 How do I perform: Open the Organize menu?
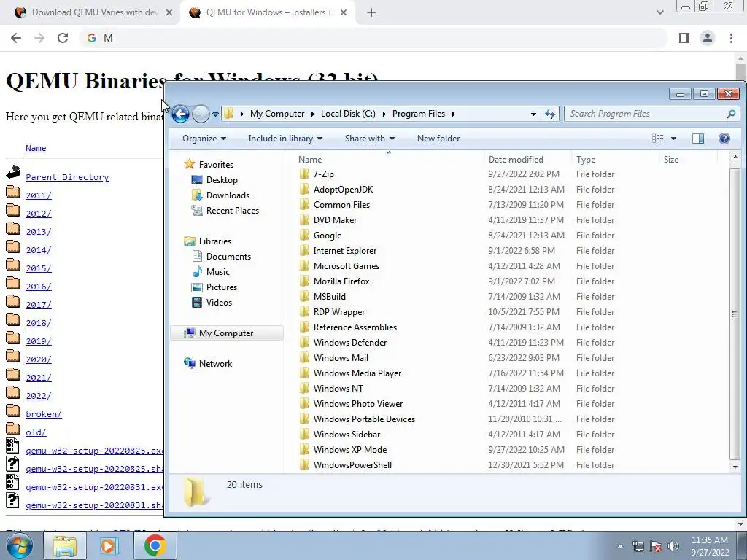pos(204,139)
